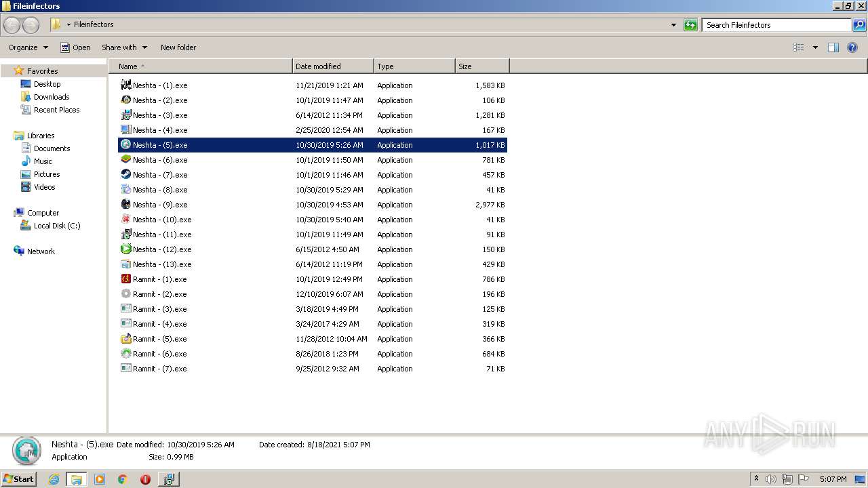Sort by the Date modified column

click(x=333, y=66)
